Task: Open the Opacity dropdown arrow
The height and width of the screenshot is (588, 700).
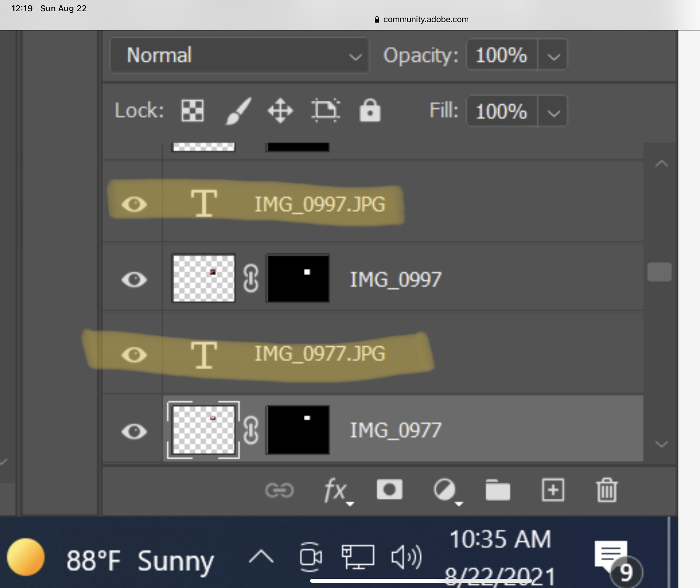Action: point(552,55)
